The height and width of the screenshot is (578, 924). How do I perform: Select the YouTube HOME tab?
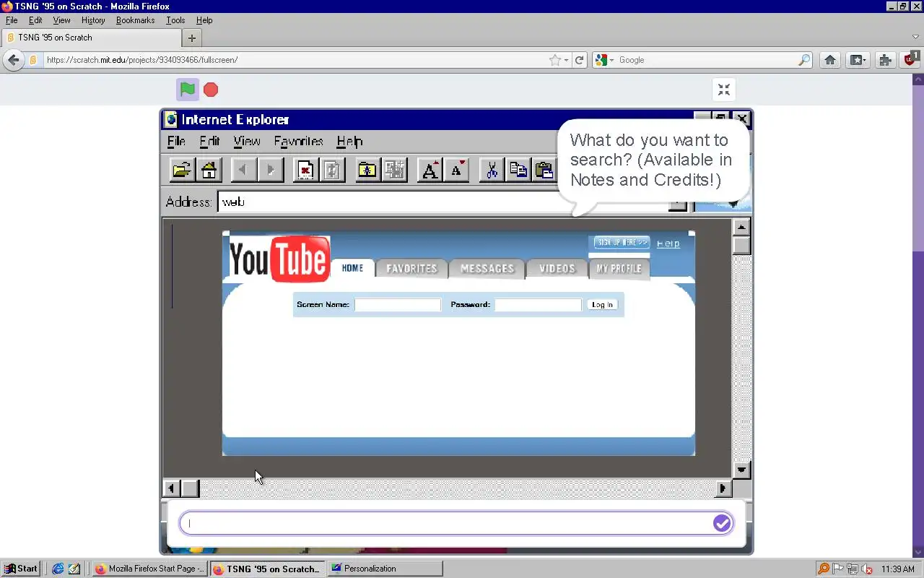353,268
